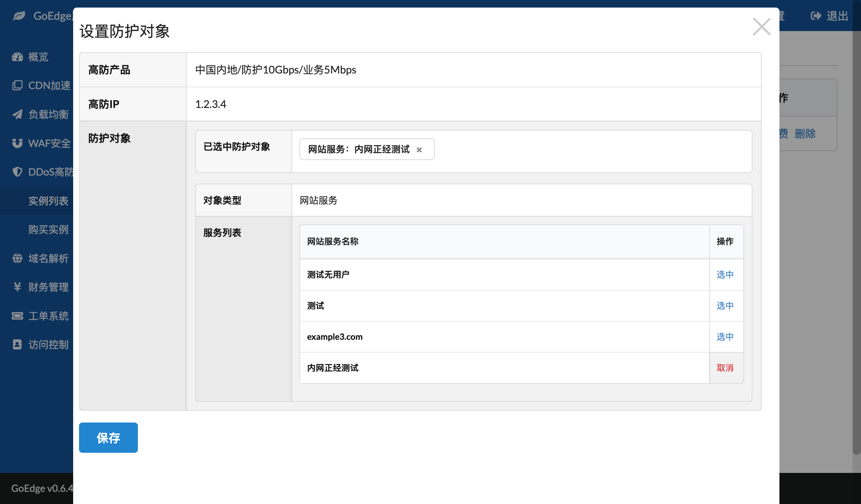Click the 服务列表 label
The width and height of the screenshot is (861, 504).
[222, 233]
